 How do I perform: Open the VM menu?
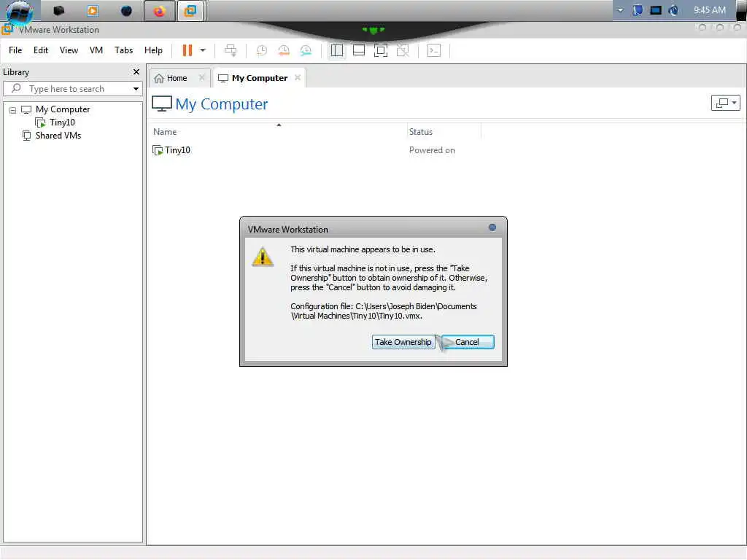(x=96, y=50)
